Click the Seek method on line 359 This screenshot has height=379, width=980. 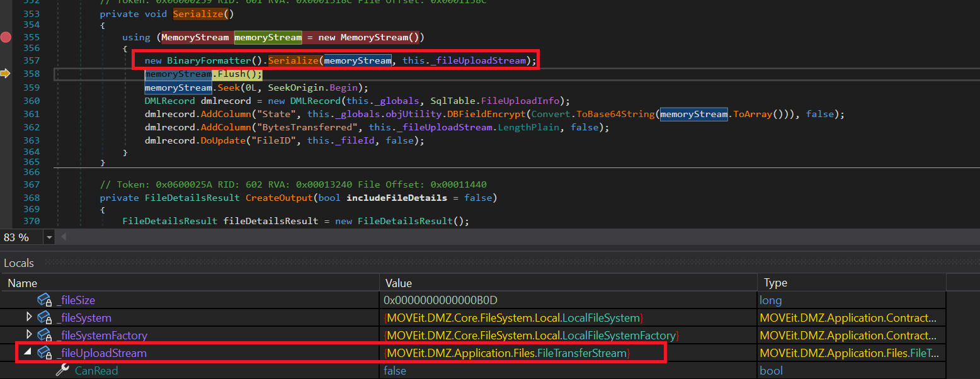pyautogui.click(x=229, y=88)
